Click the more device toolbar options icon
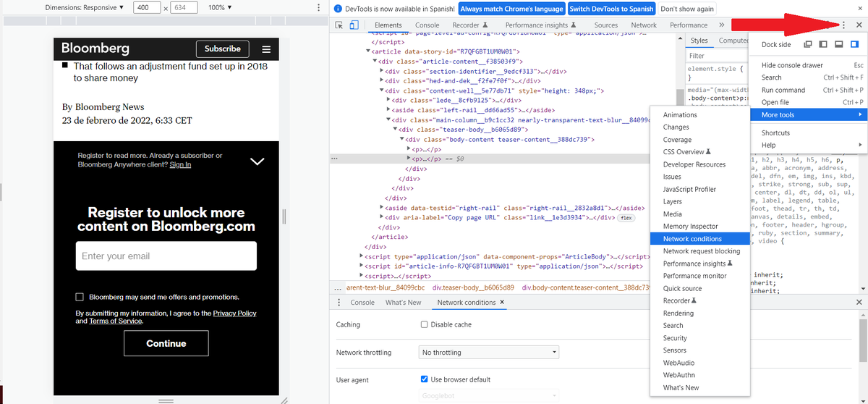The image size is (868, 404). pyautogui.click(x=319, y=7)
